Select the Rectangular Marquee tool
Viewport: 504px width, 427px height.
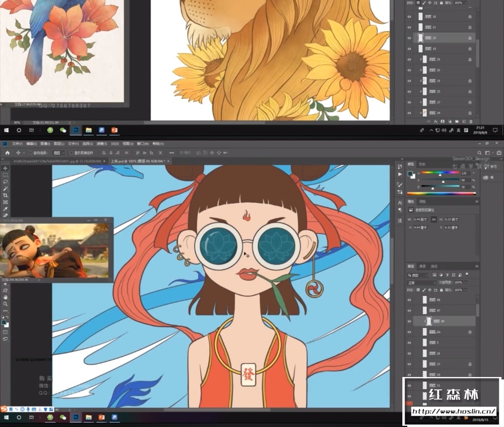(5, 175)
